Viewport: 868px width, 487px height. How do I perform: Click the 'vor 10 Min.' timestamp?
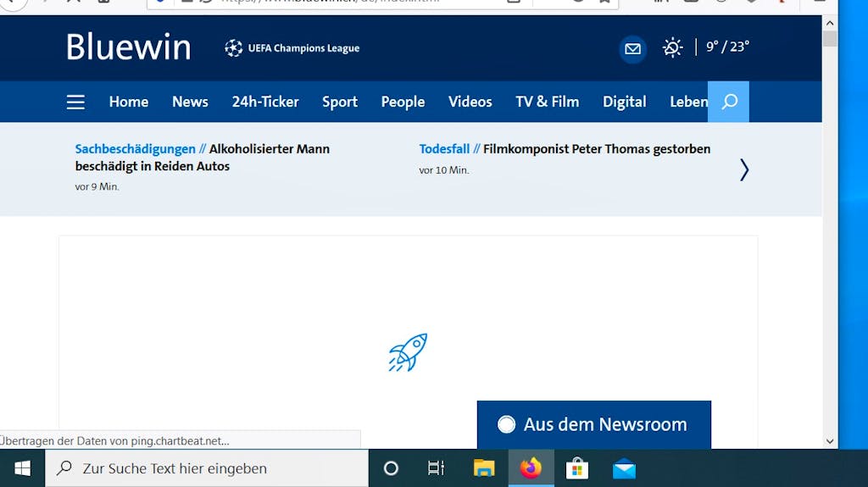pyautogui.click(x=444, y=170)
